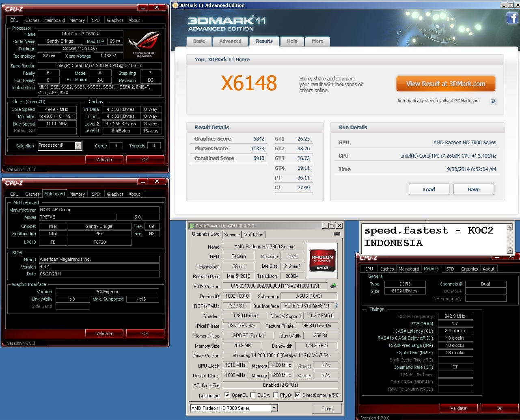520x420 pixels.
Task: Click Validate in the CPU tab window
Action: [104, 160]
